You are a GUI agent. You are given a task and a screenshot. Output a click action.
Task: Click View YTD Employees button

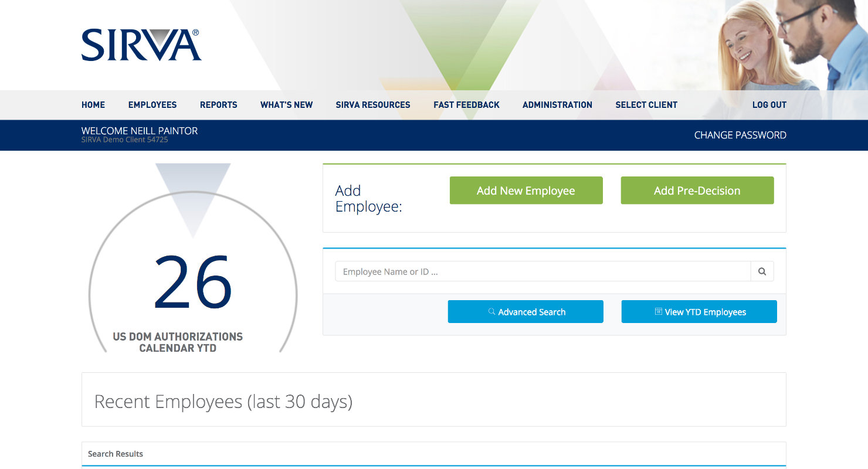coord(699,312)
